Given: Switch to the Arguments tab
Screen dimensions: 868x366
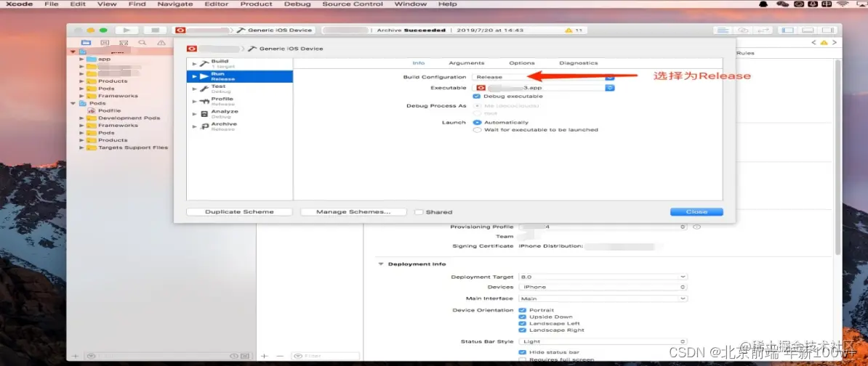Looking at the screenshot, I should 467,63.
